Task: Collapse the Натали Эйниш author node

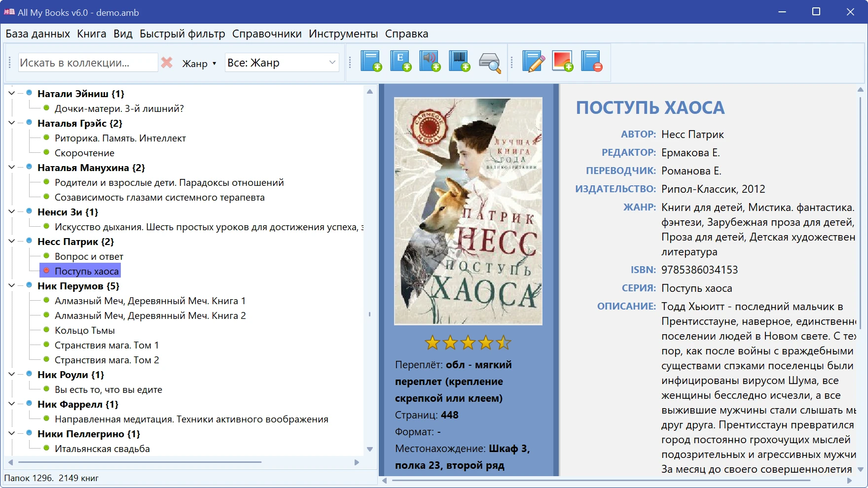Action: coord(12,93)
